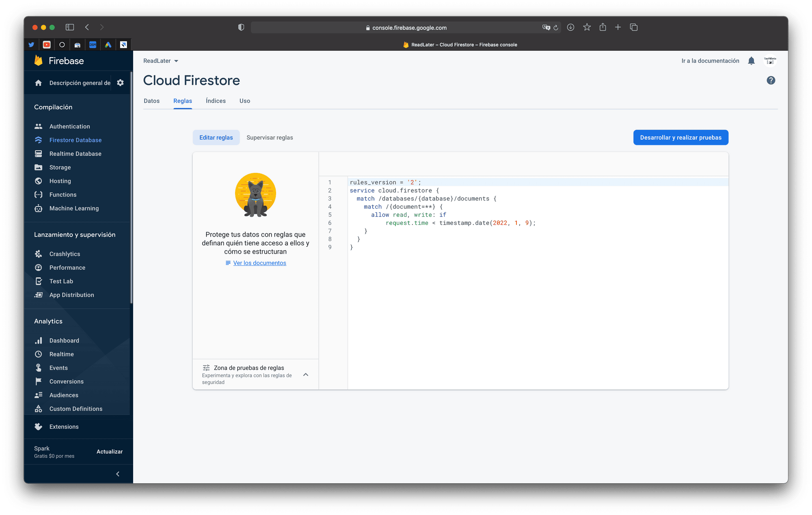The width and height of the screenshot is (812, 515).
Task: Open ReadLater project dropdown
Action: (161, 61)
